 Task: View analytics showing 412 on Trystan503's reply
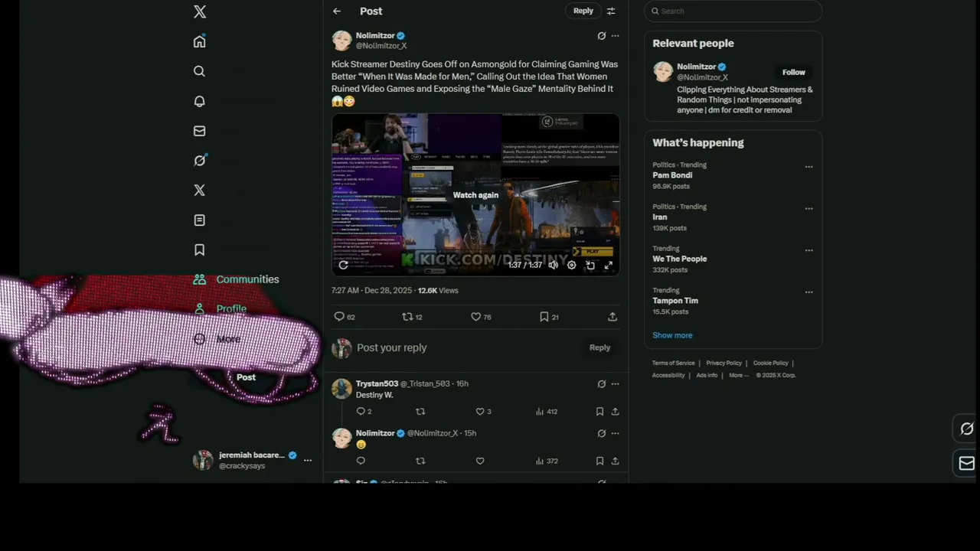pyautogui.click(x=547, y=412)
